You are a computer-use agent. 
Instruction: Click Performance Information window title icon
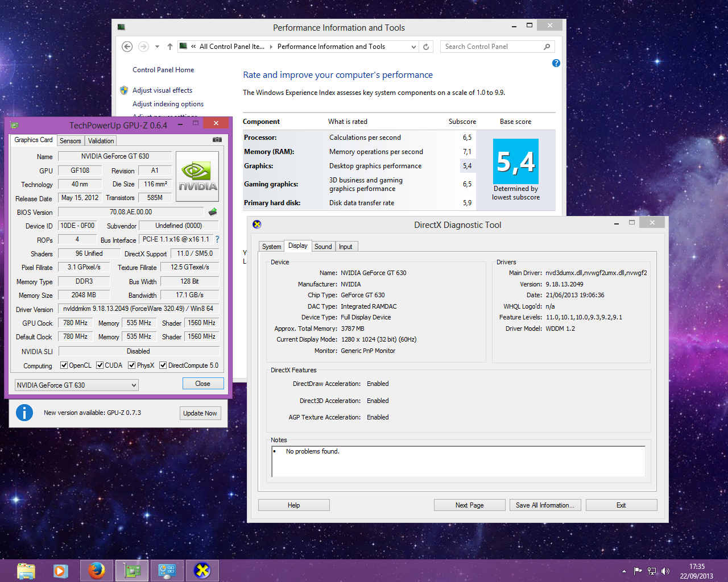121,27
